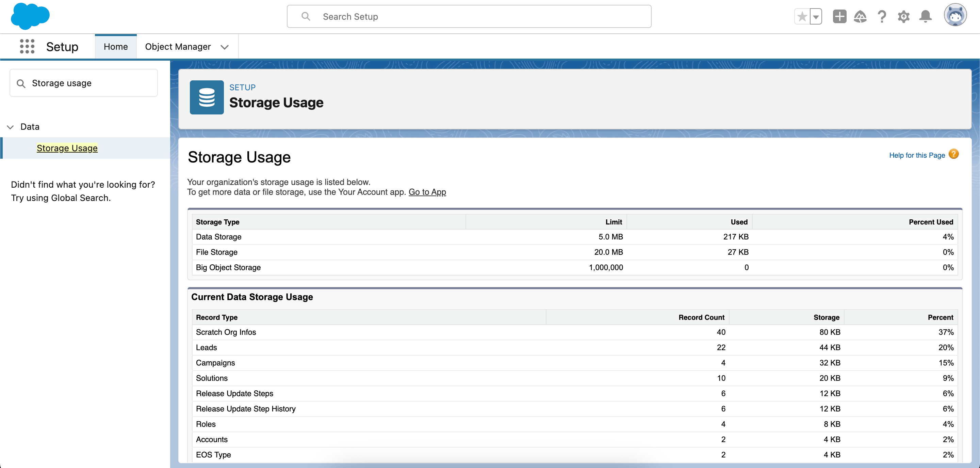980x468 pixels.
Task: Open the Trailhead guidance icon
Action: click(x=860, y=17)
